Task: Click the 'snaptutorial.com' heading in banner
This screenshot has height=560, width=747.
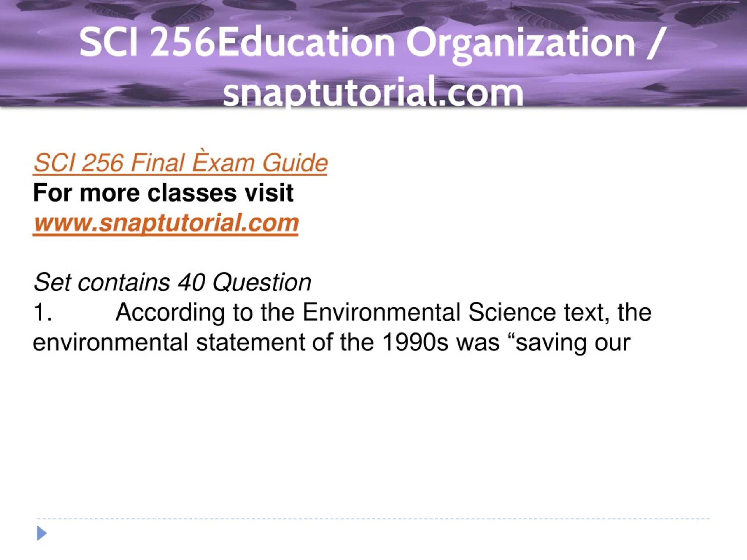Action: (x=373, y=93)
